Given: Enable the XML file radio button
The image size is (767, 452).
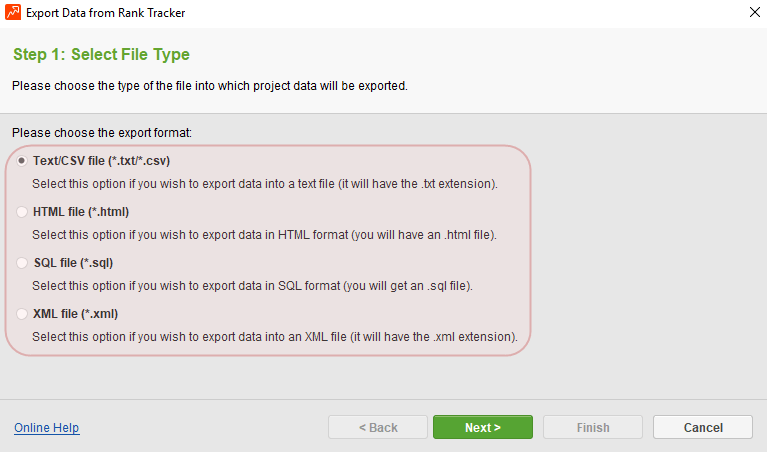Looking at the screenshot, I should coord(22,314).
